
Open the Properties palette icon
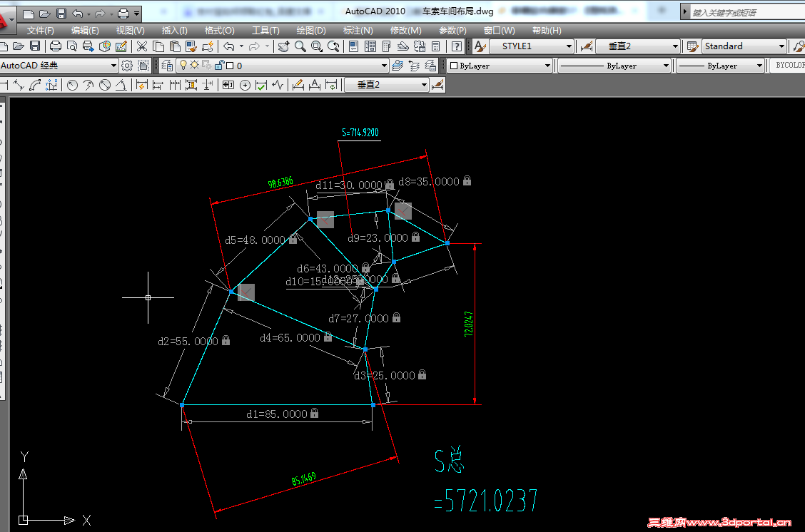pyautogui.click(x=354, y=46)
